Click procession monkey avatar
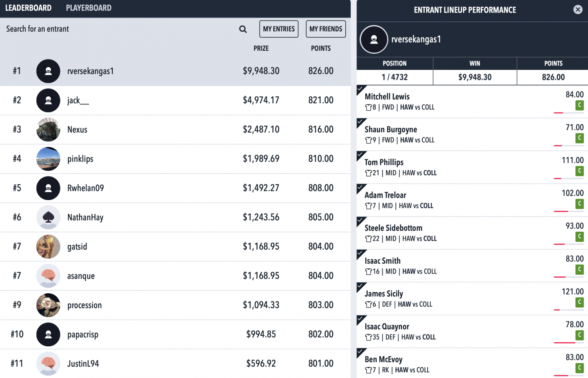 click(48, 305)
